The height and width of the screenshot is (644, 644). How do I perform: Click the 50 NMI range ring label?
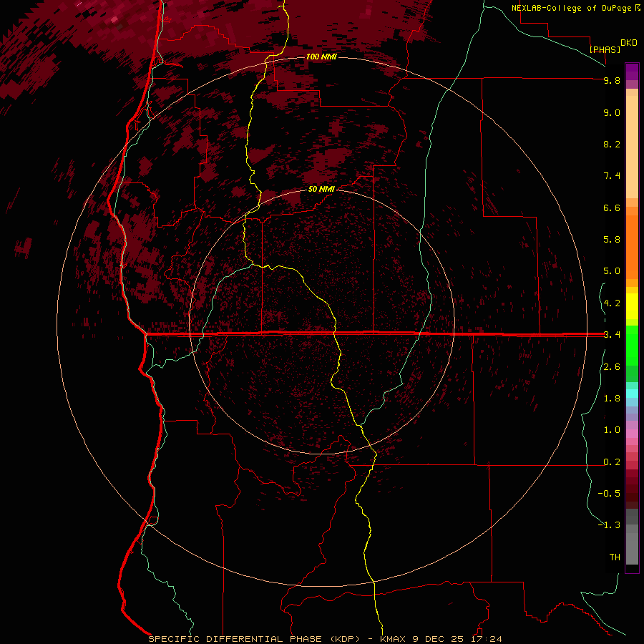coord(321,189)
